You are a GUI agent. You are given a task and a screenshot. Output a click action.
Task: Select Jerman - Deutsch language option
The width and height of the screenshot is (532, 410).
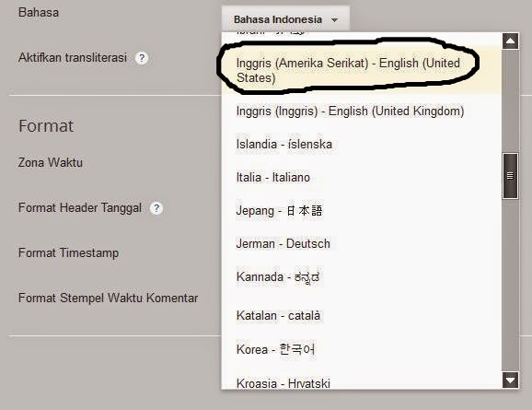362,243
